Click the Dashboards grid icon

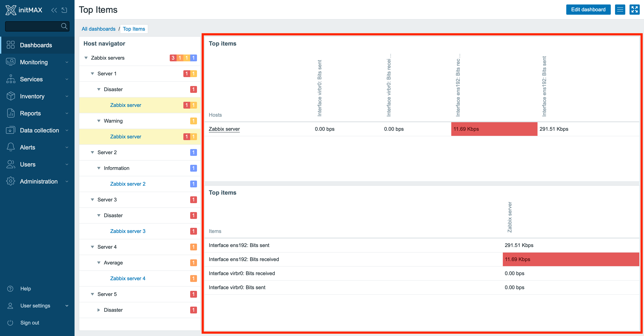click(10, 45)
